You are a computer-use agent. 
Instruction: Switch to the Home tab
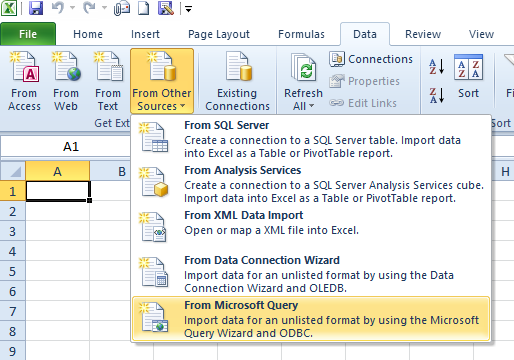(88, 34)
